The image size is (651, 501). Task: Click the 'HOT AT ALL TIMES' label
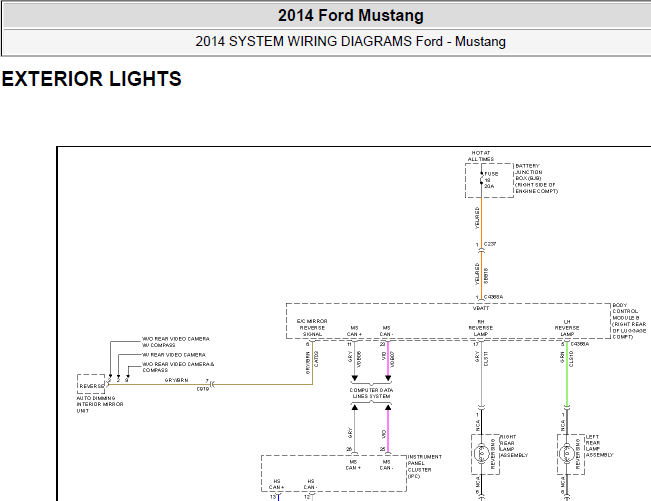coord(481,156)
